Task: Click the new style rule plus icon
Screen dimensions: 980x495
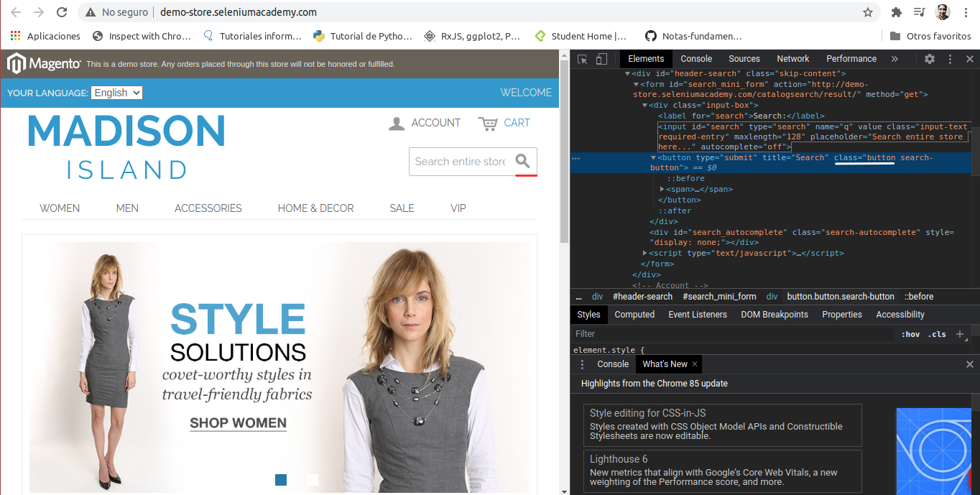Action: click(x=960, y=334)
